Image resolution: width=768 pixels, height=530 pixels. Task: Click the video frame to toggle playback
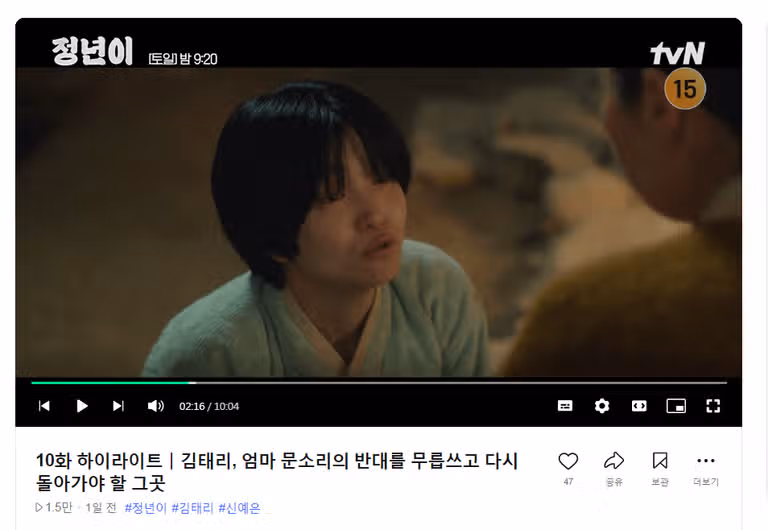[379, 222]
